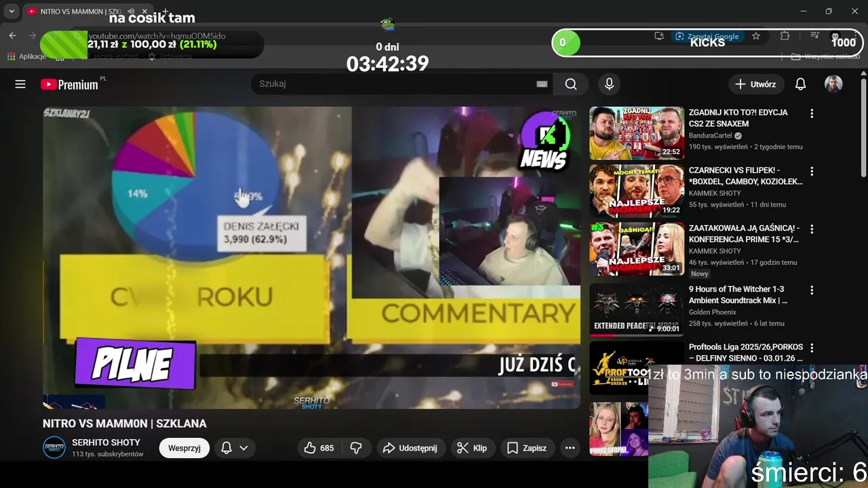Click the magnifier search button
Screen dimensions: 868x488
[x=571, y=84]
